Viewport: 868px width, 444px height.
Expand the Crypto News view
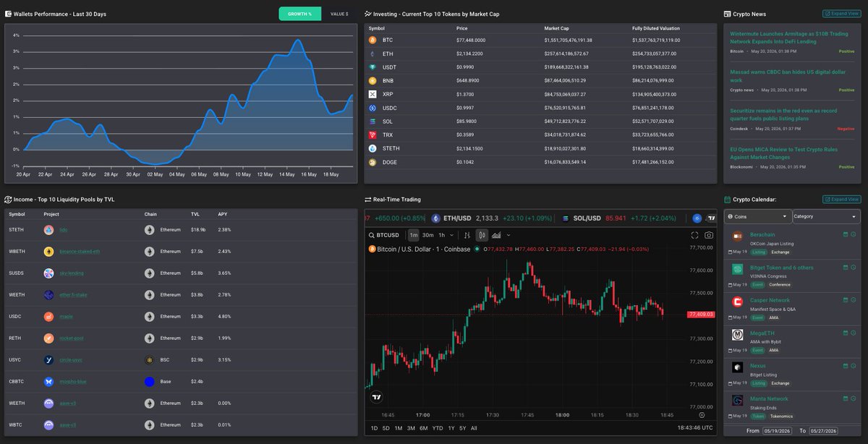click(x=841, y=14)
